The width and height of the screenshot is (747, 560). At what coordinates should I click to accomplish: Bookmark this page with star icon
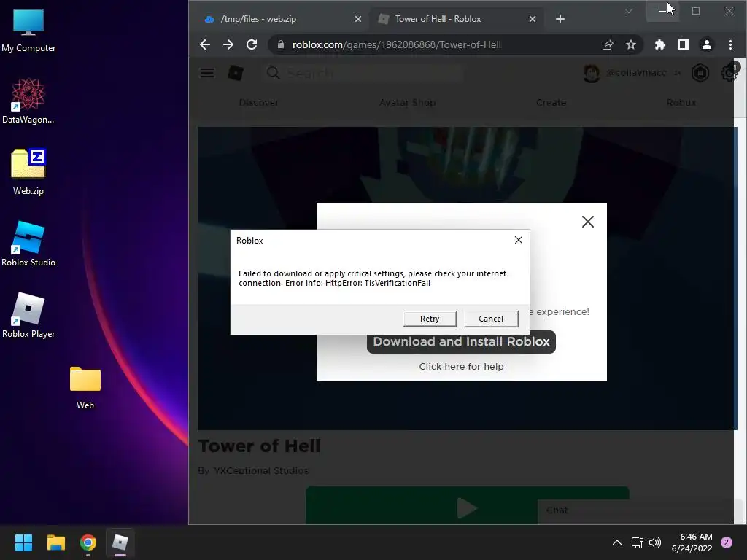pos(631,44)
